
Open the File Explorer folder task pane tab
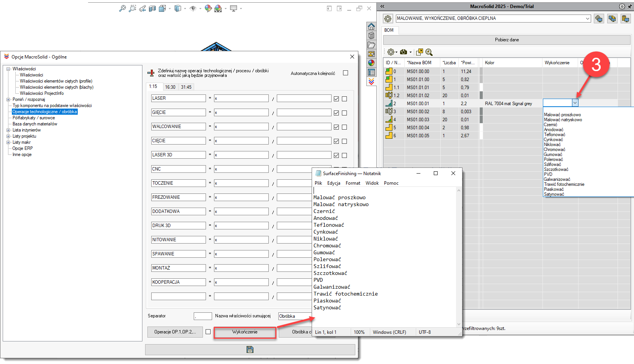point(371,45)
